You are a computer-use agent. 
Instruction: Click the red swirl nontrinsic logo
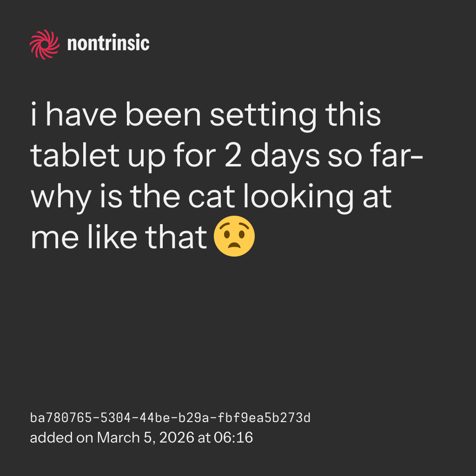(x=45, y=44)
